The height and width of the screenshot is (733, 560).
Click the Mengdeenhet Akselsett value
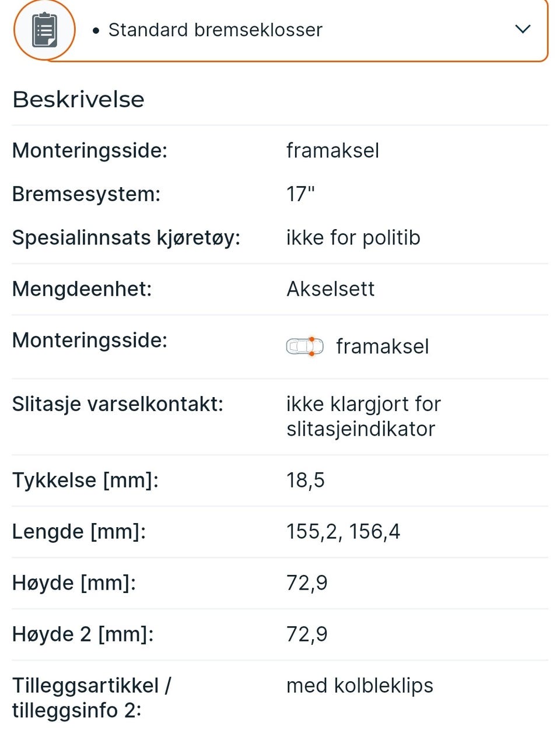point(330,289)
